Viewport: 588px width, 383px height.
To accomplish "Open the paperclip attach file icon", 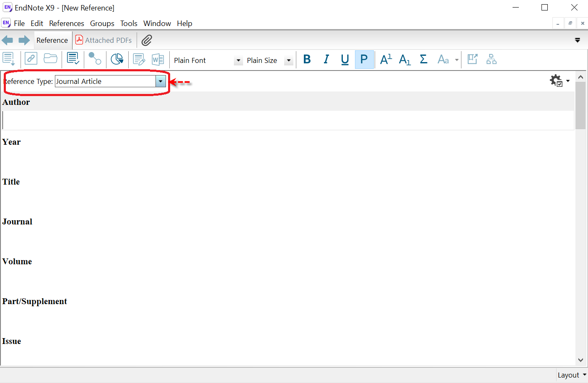I will click(x=147, y=40).
